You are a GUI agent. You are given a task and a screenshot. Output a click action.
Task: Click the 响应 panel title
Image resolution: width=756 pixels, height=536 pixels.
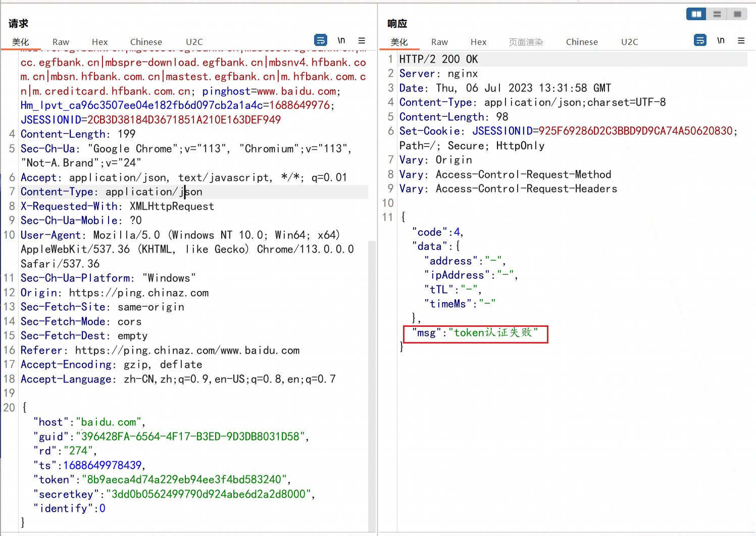coord(397,23)
